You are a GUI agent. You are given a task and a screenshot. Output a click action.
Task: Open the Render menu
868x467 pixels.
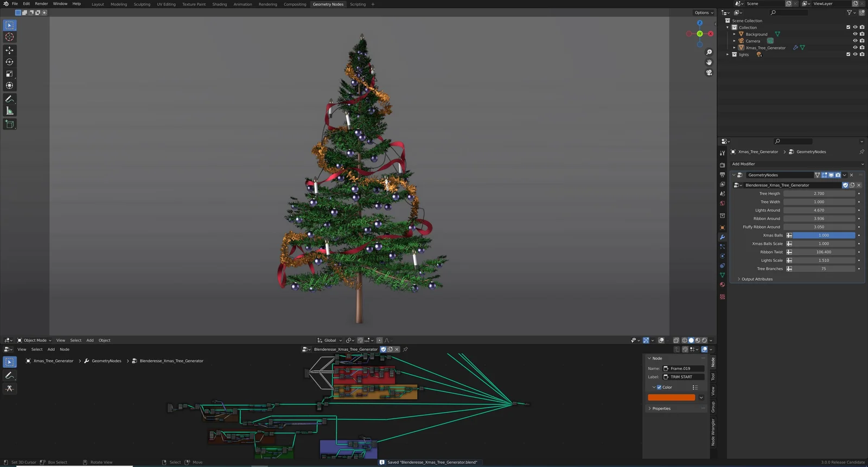point(41,4)
